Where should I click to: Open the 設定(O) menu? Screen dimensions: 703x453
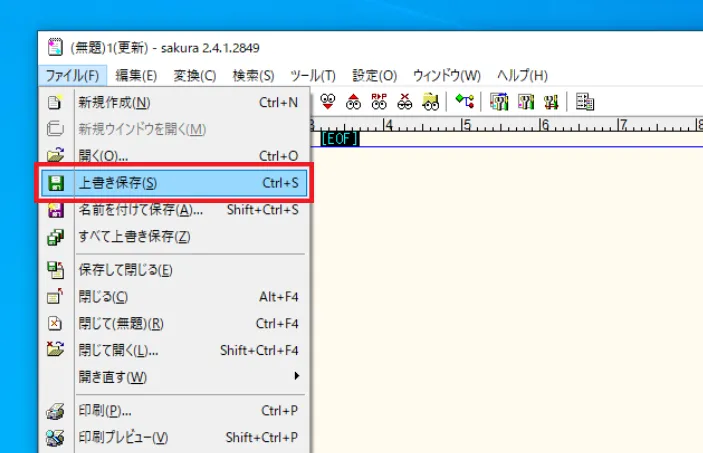[x=375, y=75]
